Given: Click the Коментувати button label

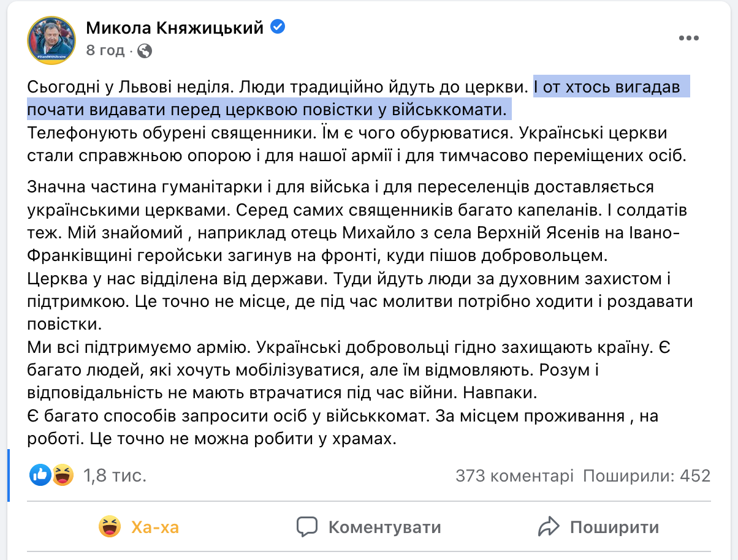Looking at the screenshot, I should [x=384, y=528].
